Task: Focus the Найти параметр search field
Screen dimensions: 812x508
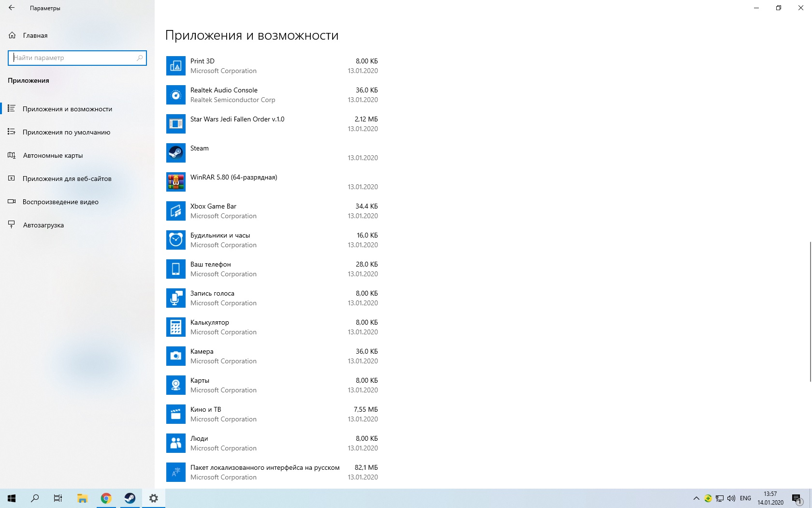Action: [x=77, y=58]
